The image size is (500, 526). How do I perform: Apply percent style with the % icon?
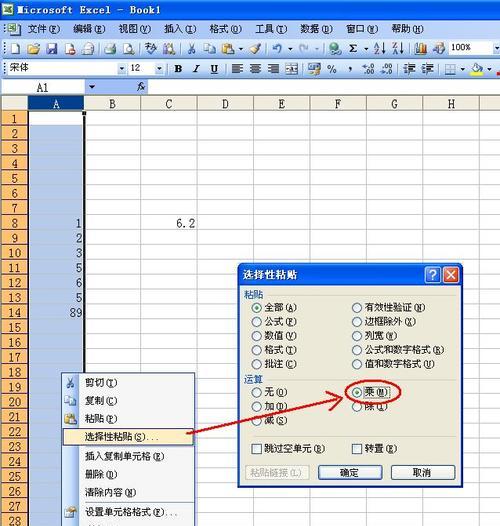pyautogui.click(x=332, y=69)
